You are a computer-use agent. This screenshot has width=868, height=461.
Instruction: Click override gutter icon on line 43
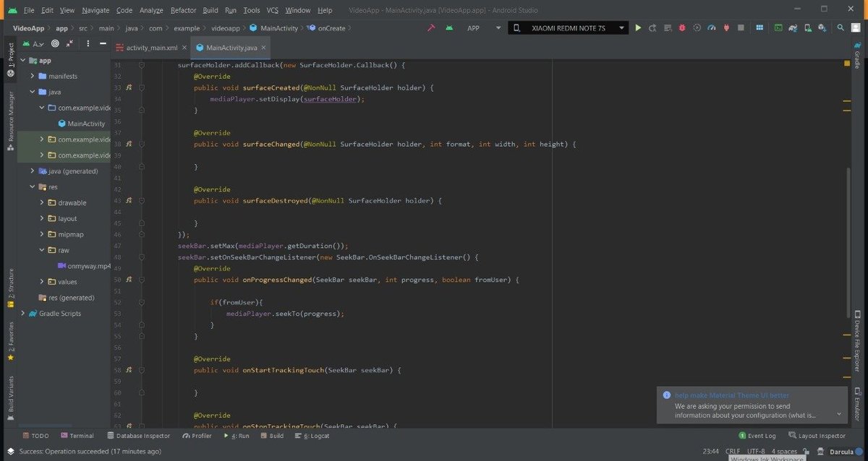(x=129, y=200)
